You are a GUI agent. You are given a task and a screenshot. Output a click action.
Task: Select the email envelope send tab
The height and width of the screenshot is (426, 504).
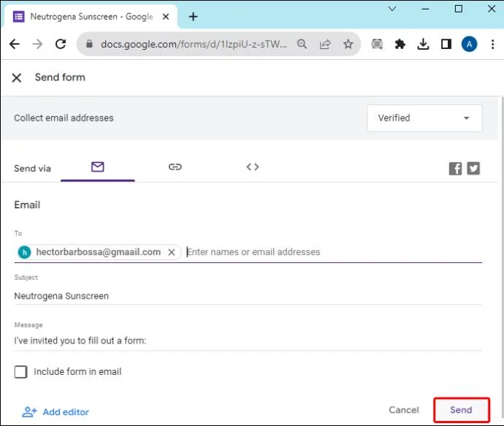coord(97,167)
